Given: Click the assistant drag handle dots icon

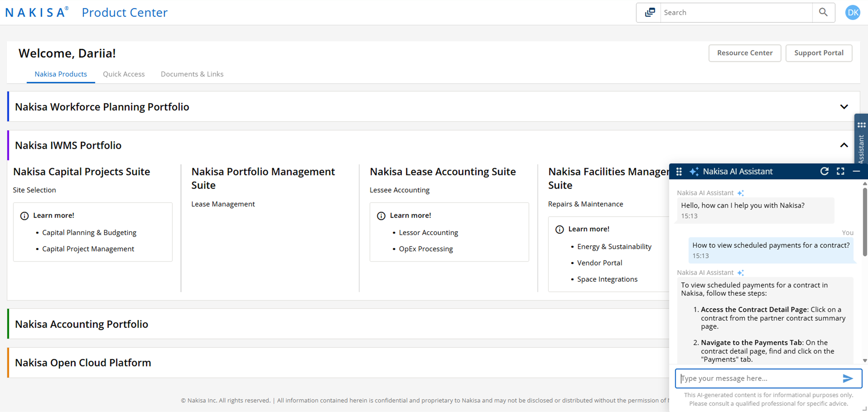Looking at the screenshot, I should click(x=679, y=172).
